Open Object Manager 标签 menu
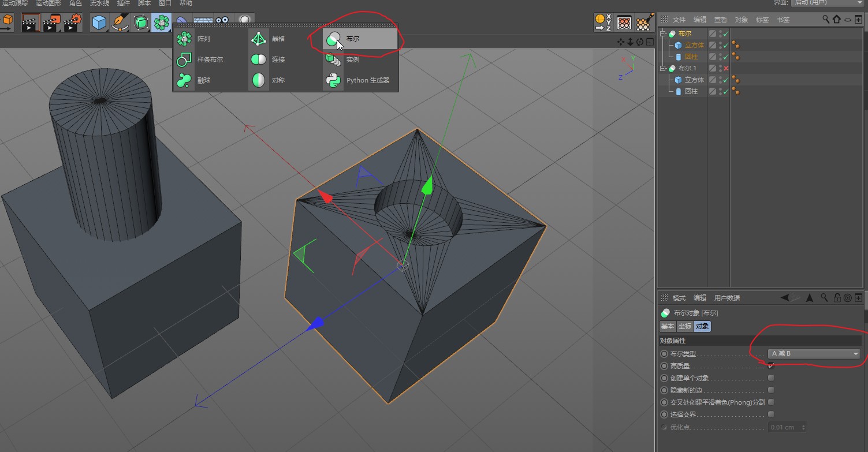This screenshot has width=868, height=452. tap(762, 20)
